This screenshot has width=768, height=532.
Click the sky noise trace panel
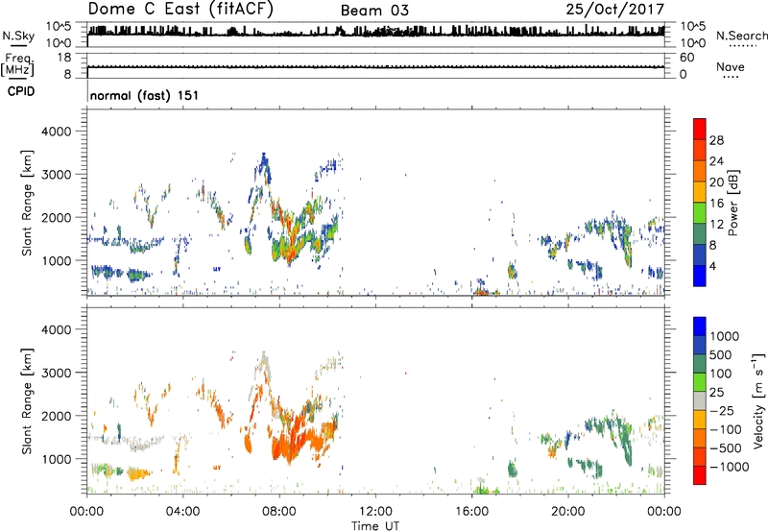click(375, 35)
